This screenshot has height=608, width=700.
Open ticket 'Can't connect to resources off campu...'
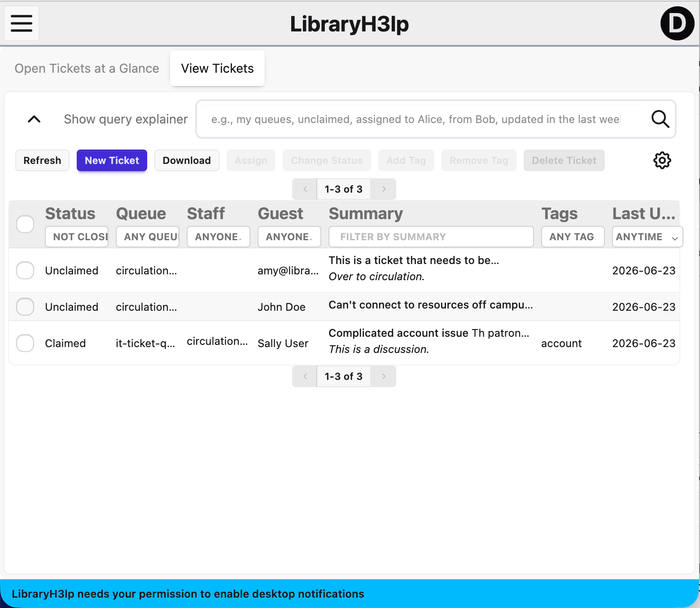(431, 305)
